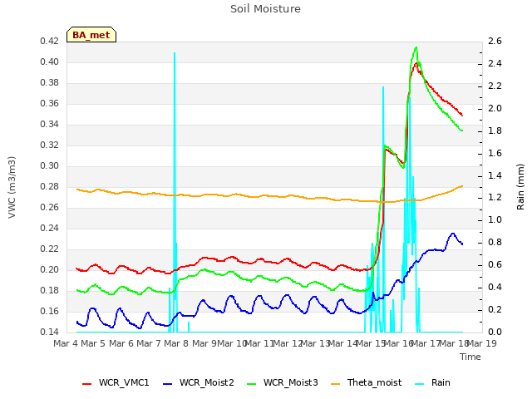Click the 0.28 left axis value

[49, 186]
